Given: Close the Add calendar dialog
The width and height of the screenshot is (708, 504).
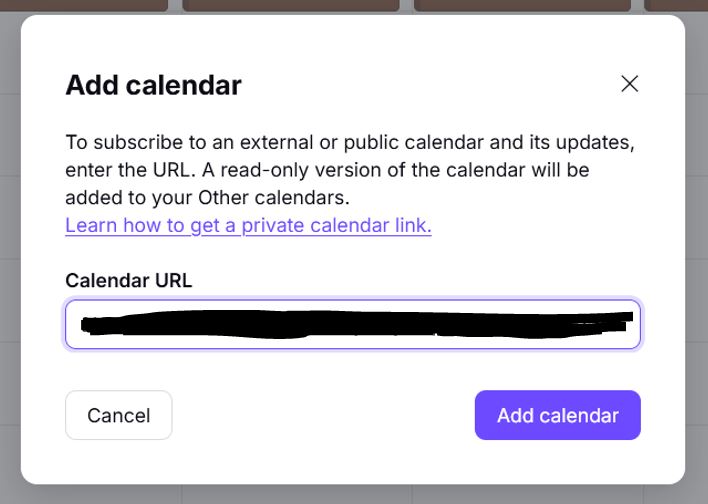Looking at the screenshot, I should pos(629,84).
